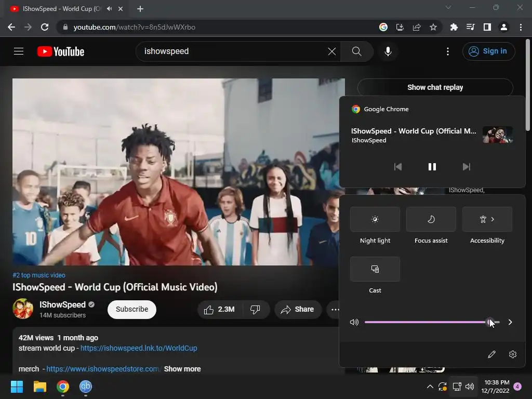Open Chrome tab search chevron
This screenshot has width=532, height=399.
(x=448, y=7)
